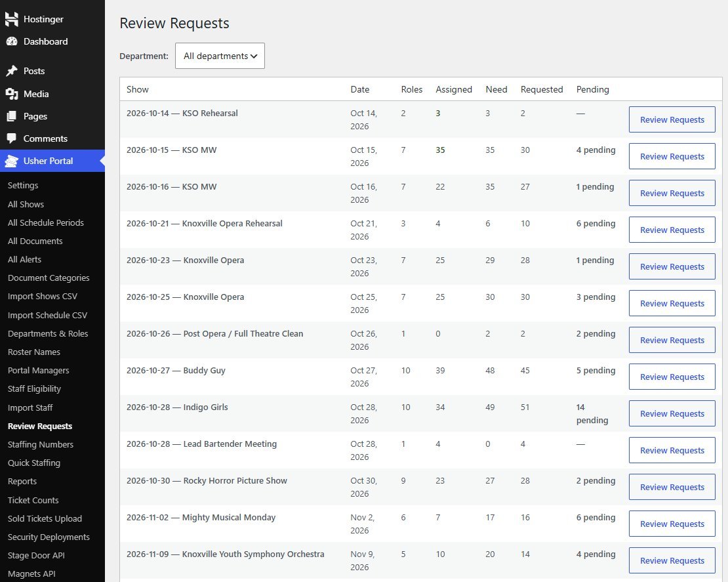The height and width of the screenshot is (582, 728).
Task: Click '2026-10-27 — Buddy Guy' show name
Action: [176, 370]
